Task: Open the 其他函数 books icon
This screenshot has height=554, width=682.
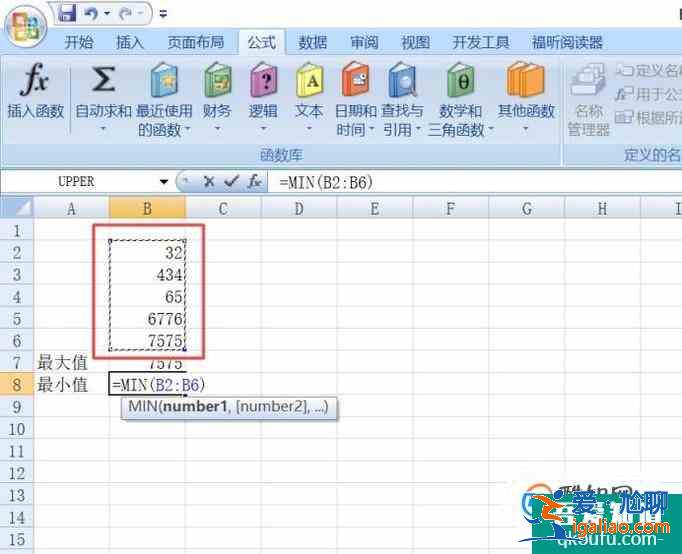Action: point(525,80)
